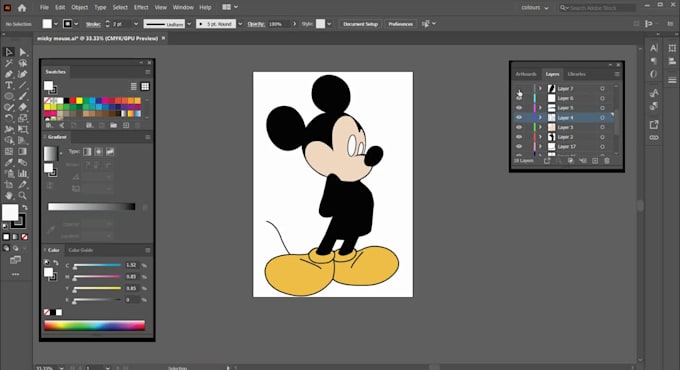
Task: Pick a color from the spectrum bar
Action: tap(95, 325)
